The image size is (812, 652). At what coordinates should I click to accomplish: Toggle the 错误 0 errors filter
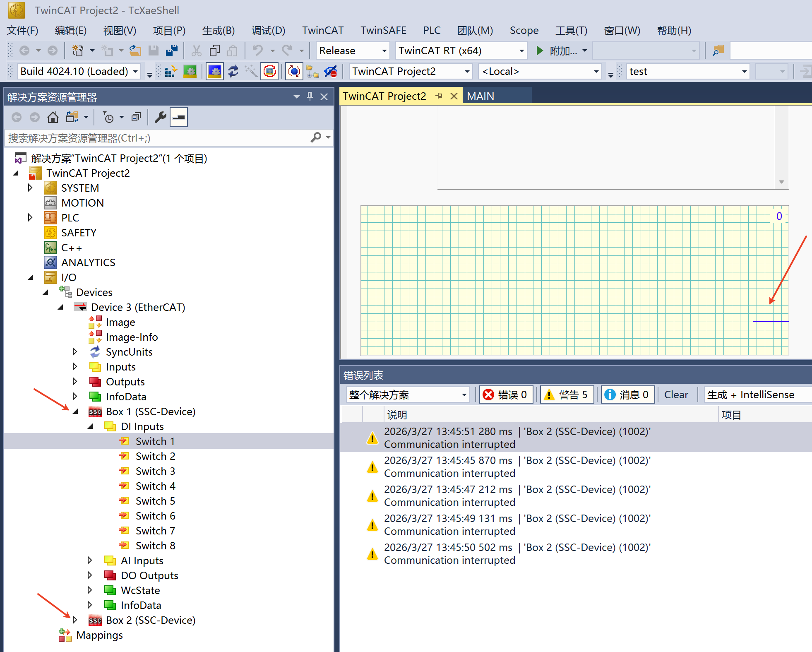pos(505,395)
